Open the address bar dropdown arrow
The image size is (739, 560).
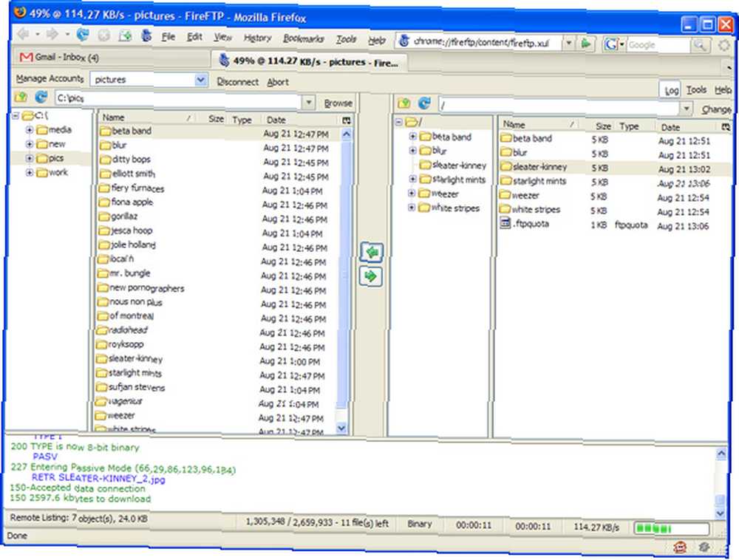(x=569, y=44)
